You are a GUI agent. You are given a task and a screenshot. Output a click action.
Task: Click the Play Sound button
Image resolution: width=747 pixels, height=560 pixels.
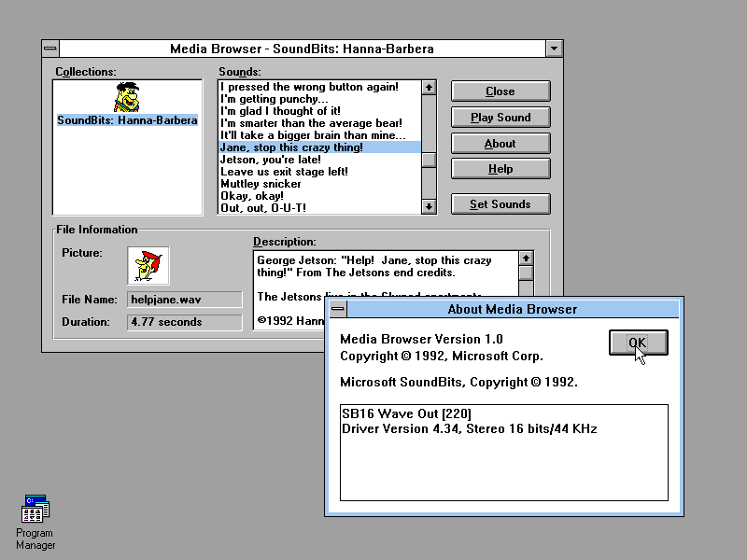click(500, 118)
